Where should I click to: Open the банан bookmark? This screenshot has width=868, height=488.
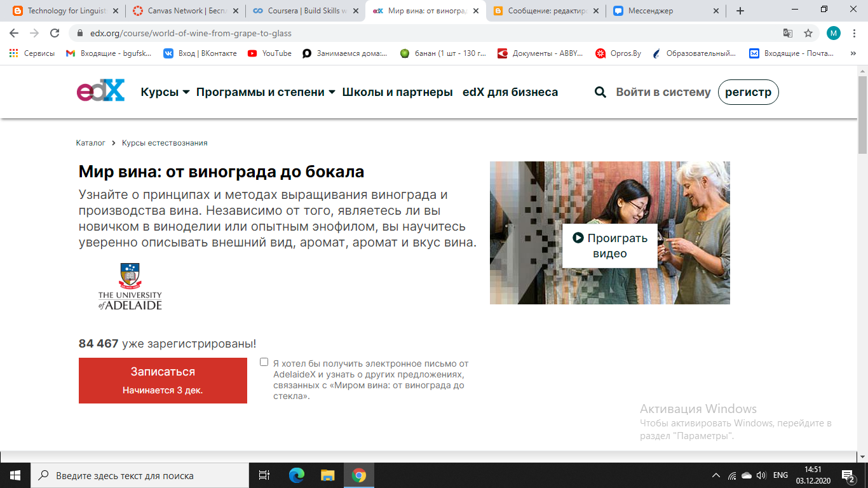click(x=443, y=53)
